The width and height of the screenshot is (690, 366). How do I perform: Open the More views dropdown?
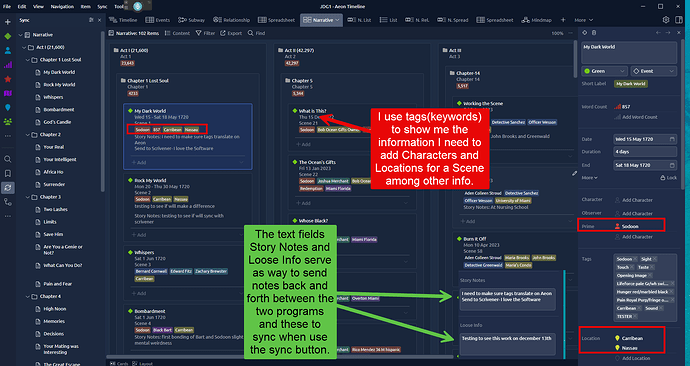pyautogui.click(x=584, y=20)
